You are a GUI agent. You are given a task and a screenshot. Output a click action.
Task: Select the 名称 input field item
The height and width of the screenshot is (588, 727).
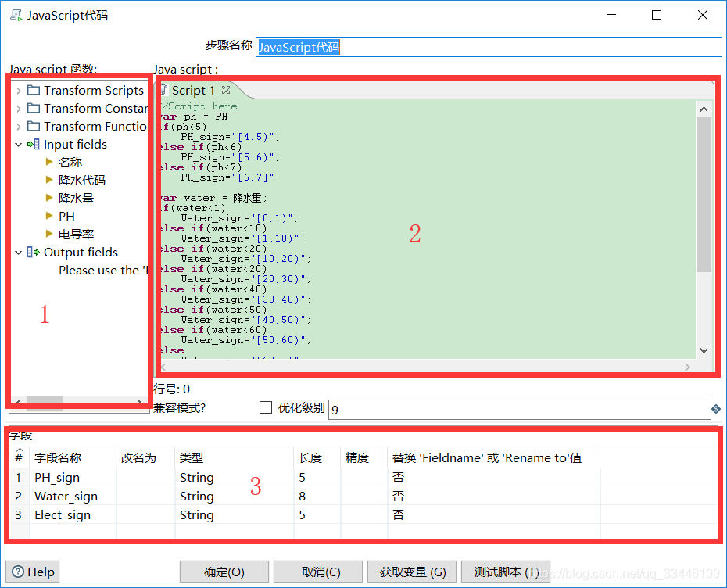(x=70, y=163)
